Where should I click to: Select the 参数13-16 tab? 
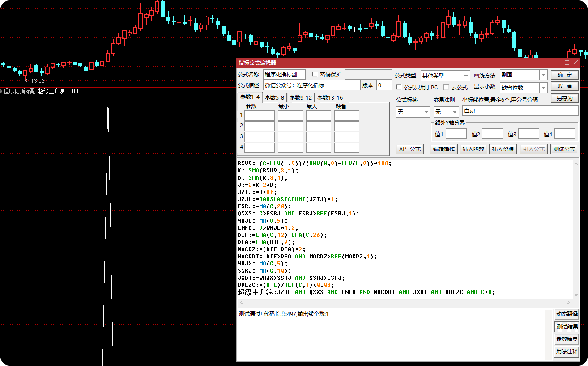click(x=330, y=97)
